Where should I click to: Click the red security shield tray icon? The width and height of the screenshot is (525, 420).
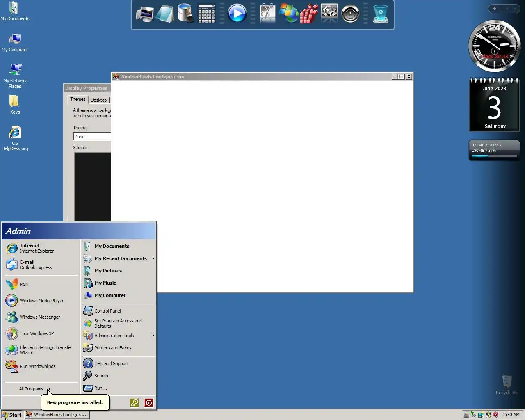[495, 415]
